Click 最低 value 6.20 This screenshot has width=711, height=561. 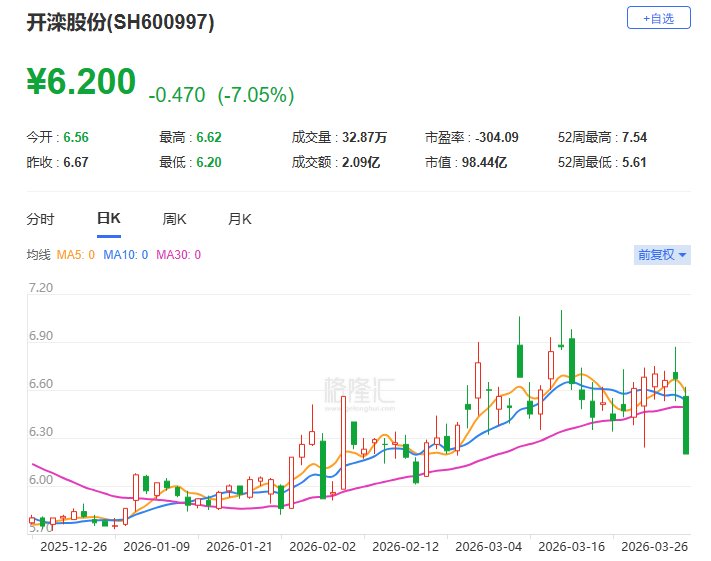pyautogui.click(x=209, y=162)
